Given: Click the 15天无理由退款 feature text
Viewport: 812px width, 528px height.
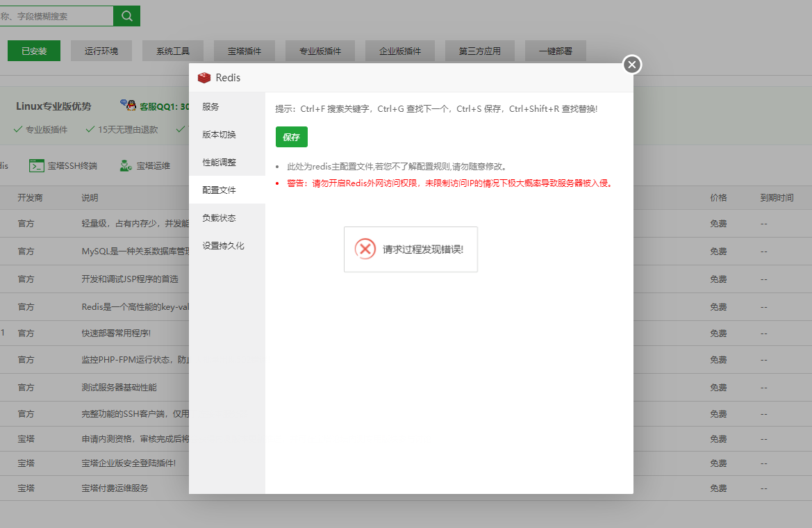Looking at the screenshot, I should point(128,129).
